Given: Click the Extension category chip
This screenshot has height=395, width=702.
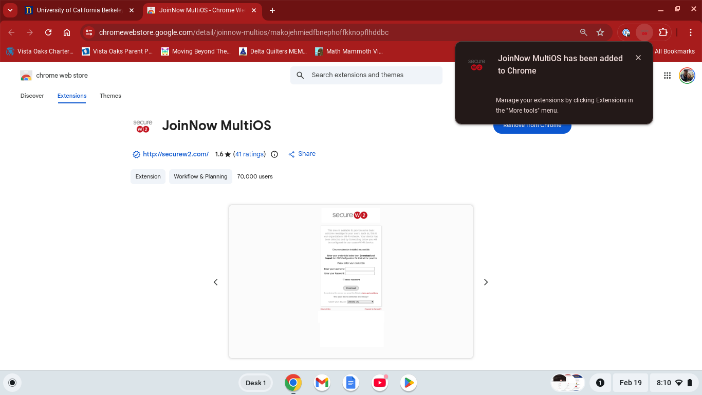Looking at the screenshot, I should point(148,176).
